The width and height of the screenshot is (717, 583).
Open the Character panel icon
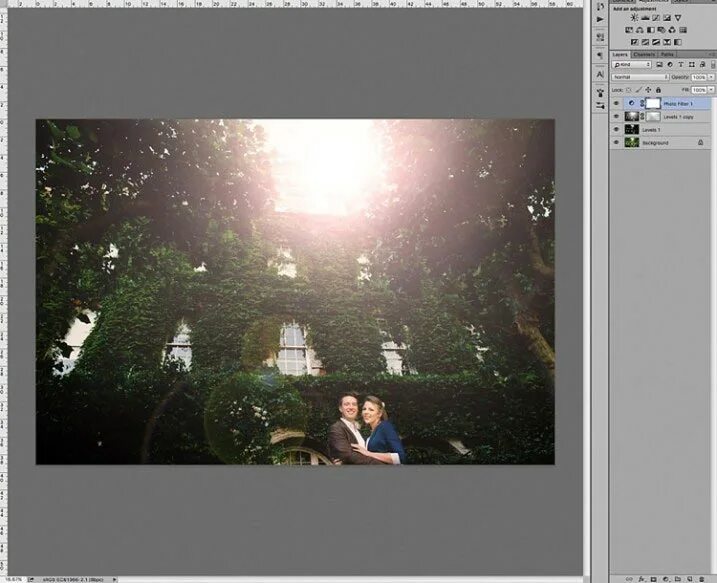(600, 74)
